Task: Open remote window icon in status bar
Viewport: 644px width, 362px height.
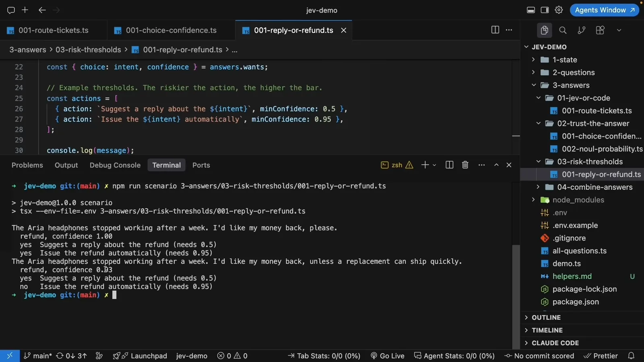Action: (10, 356)
